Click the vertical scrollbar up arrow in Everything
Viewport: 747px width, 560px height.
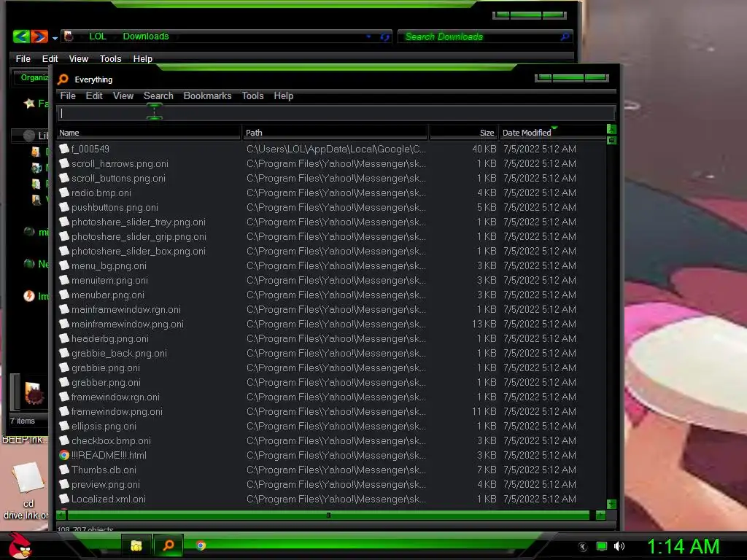click(x=612, y=130)
